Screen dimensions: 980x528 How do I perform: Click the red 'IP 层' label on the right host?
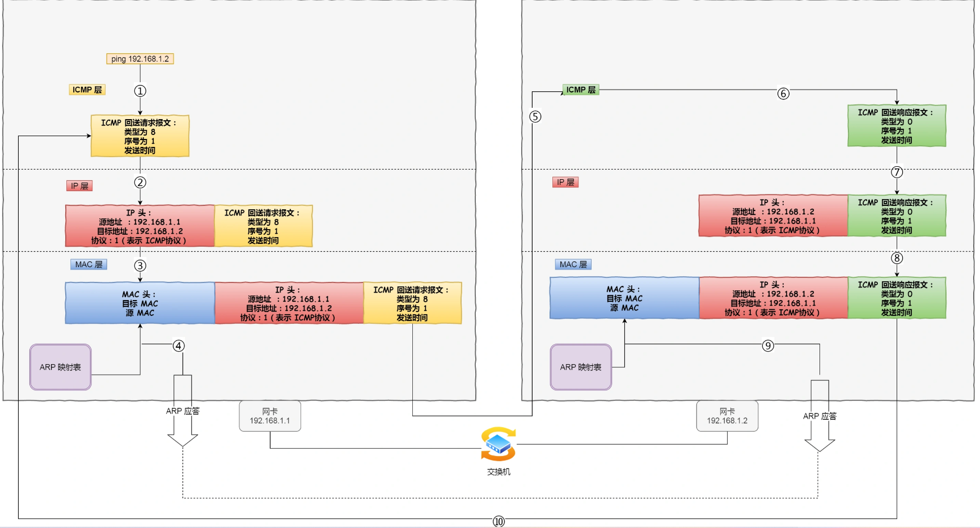565,182
